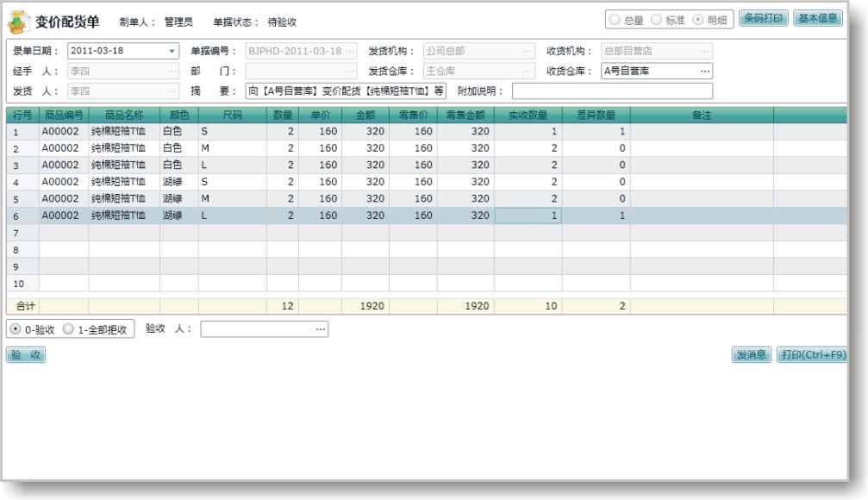Click the 实收数量 cell in row 6
Viewport: 868px width, 500px height.
tap(528, 216)
